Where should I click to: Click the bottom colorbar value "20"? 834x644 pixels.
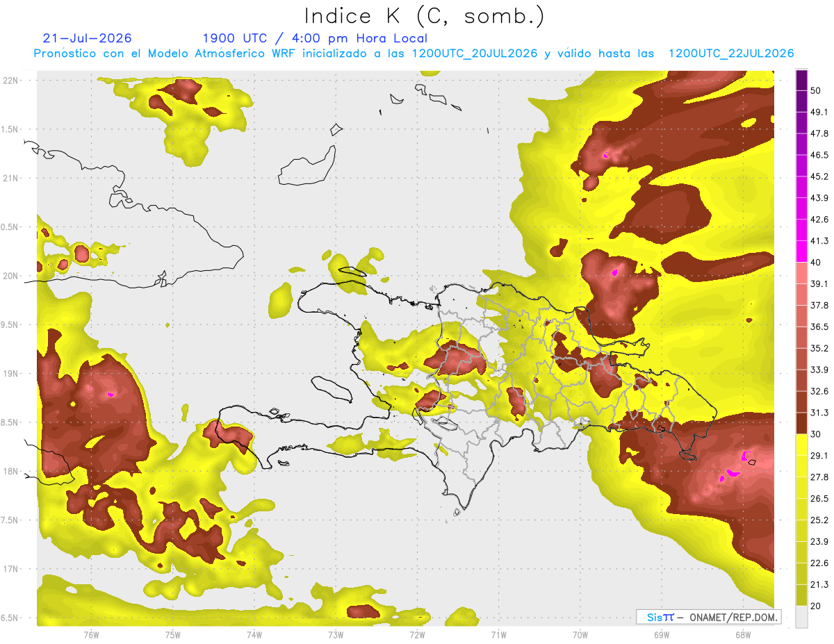pos(817,606)
